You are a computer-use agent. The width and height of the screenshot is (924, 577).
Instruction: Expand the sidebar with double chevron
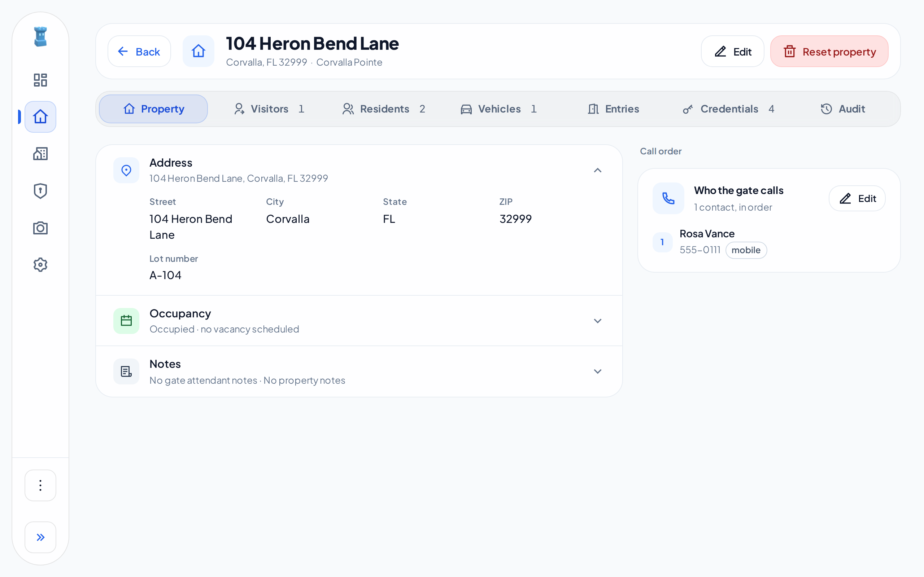pyautogui.click(x=40, y=537)
